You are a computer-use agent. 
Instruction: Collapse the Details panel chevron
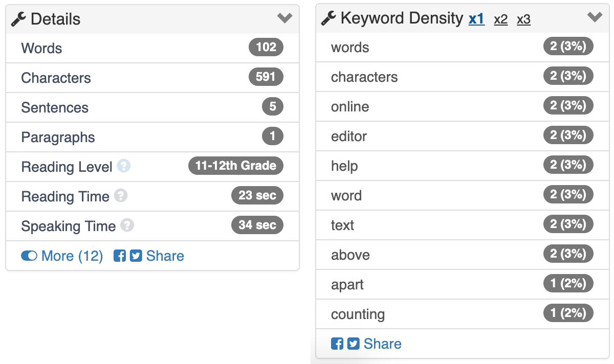click(x=285, y=18)
